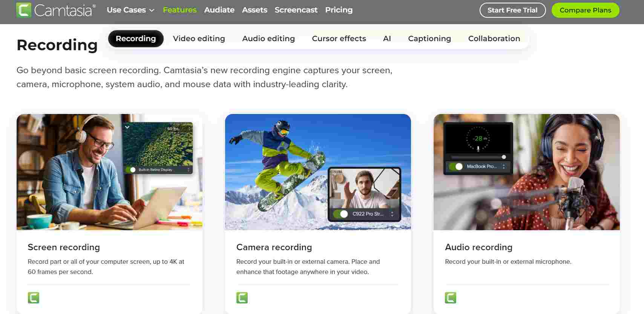
Task: Switch to the Video editing tab
Action: coord(199,38)
